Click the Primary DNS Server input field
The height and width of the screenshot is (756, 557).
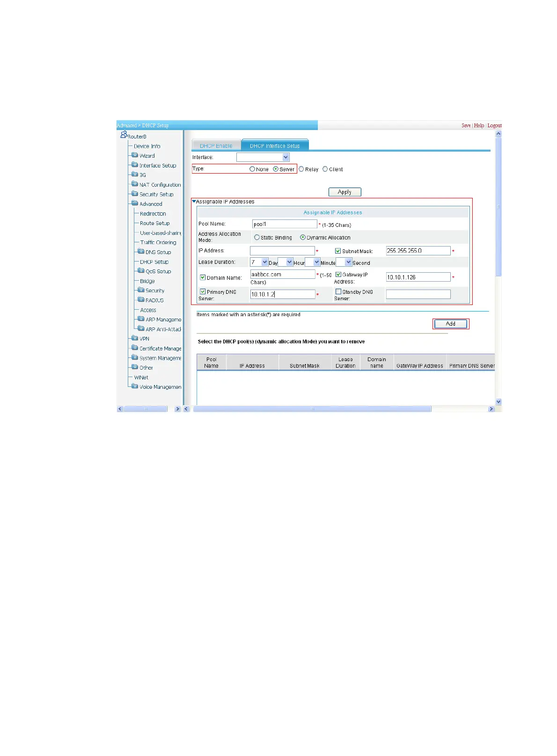283,294
